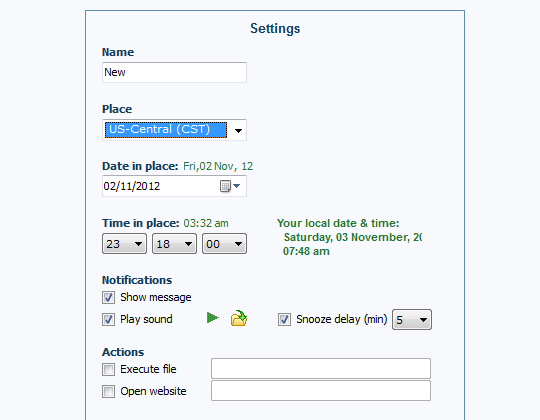540x420 pixels.
Task: Uncheck the Play sound checkbox
Action: (108, 319)
